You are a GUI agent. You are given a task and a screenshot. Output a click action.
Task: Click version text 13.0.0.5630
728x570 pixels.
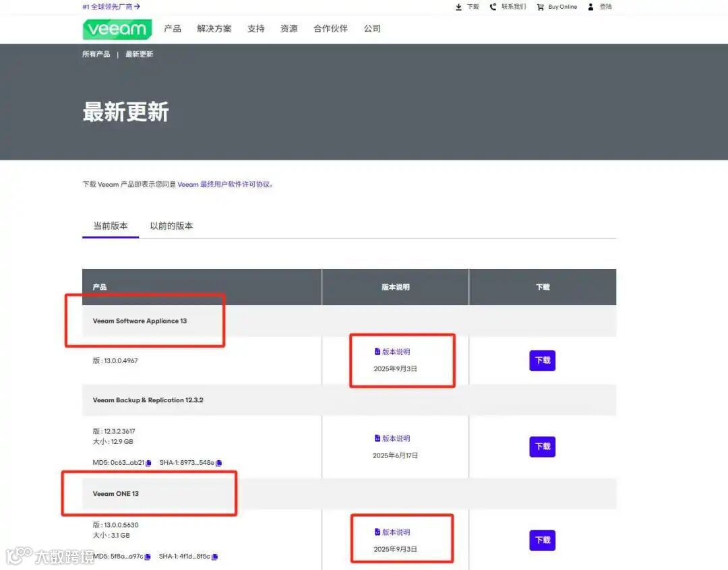(x=121, y=525)
